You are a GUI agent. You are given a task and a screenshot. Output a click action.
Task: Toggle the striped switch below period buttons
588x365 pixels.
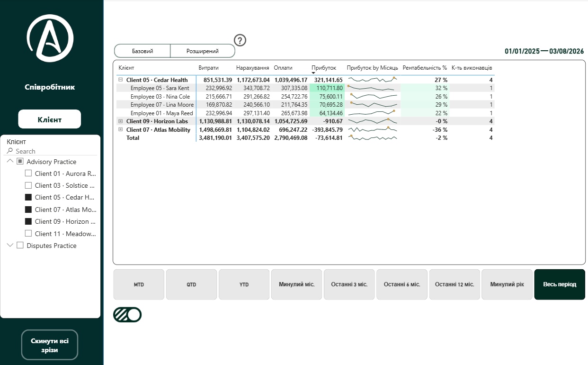point(127,315)
